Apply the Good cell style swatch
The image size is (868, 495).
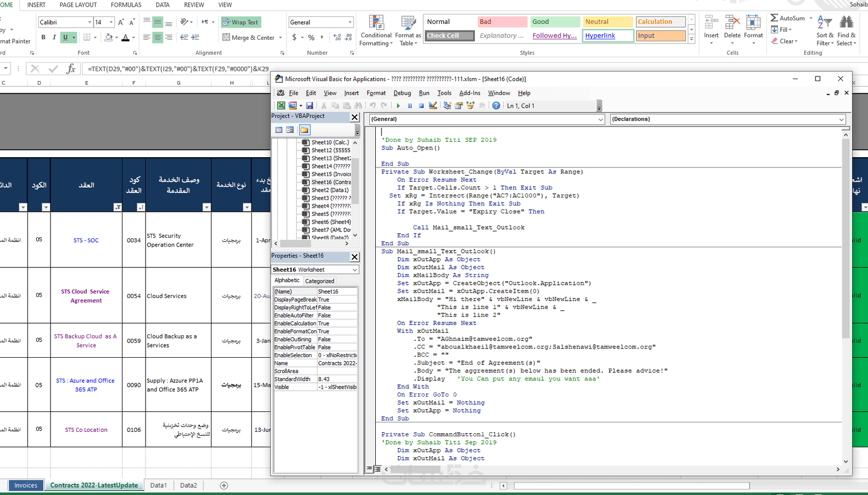[x=554, y=22]
